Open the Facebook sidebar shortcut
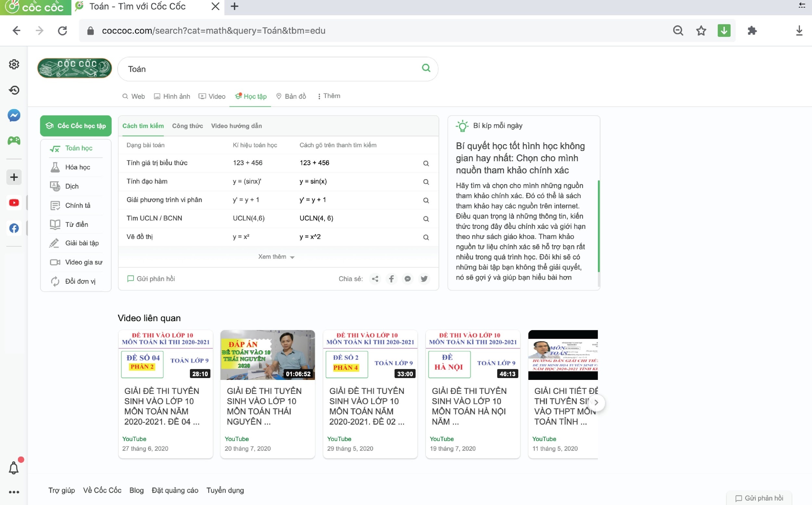Image resolution: width=812 pixels, height=505 pixels. 14,228
